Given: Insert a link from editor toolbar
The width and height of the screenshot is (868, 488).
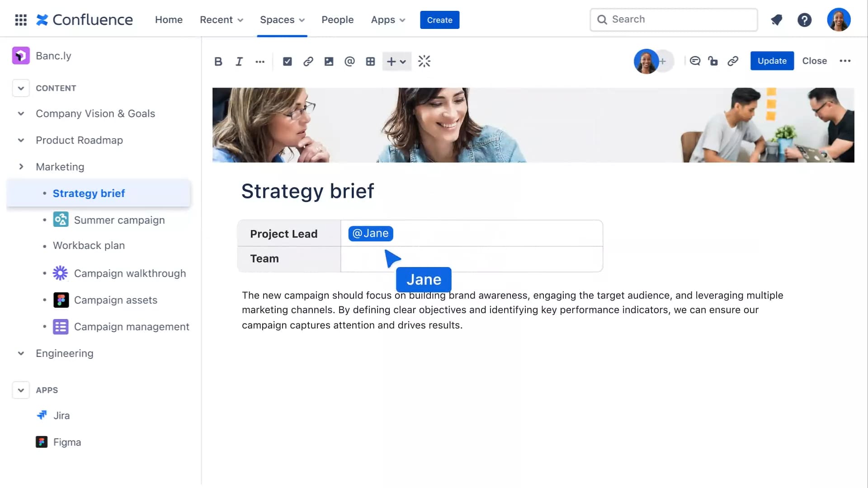Looking at the screenshot, I should coord(308,61).
